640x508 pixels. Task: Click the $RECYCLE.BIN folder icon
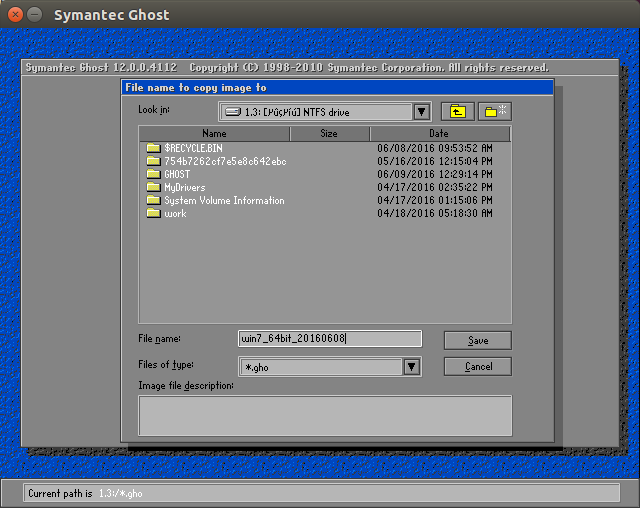tap(153, 148)
